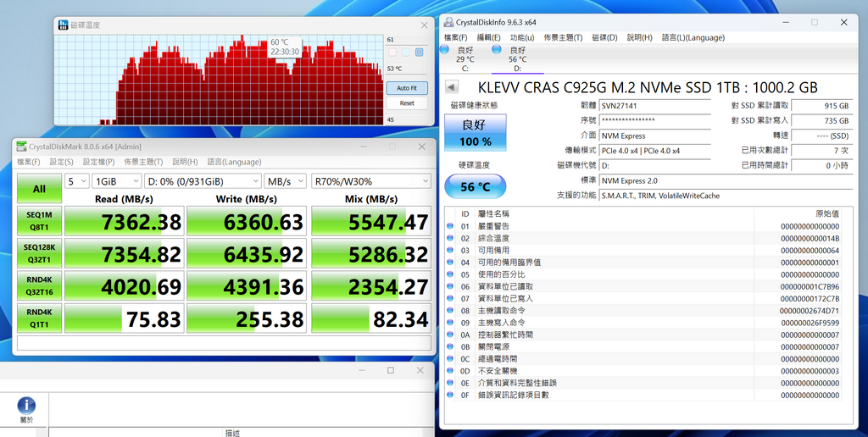Open 編輯(E) menu in CrystalDiskInfo

tap(489, 37)
